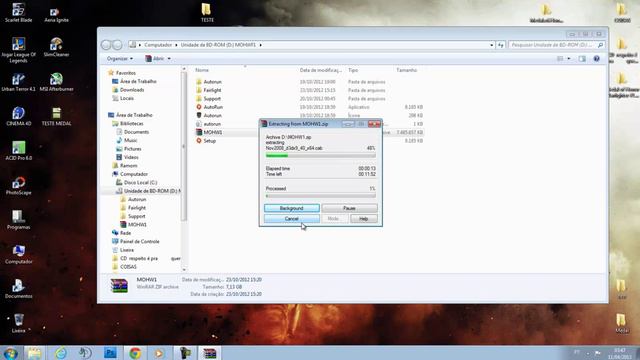
Task: Select the Documentos desktop icon
Action: [18, 289]
